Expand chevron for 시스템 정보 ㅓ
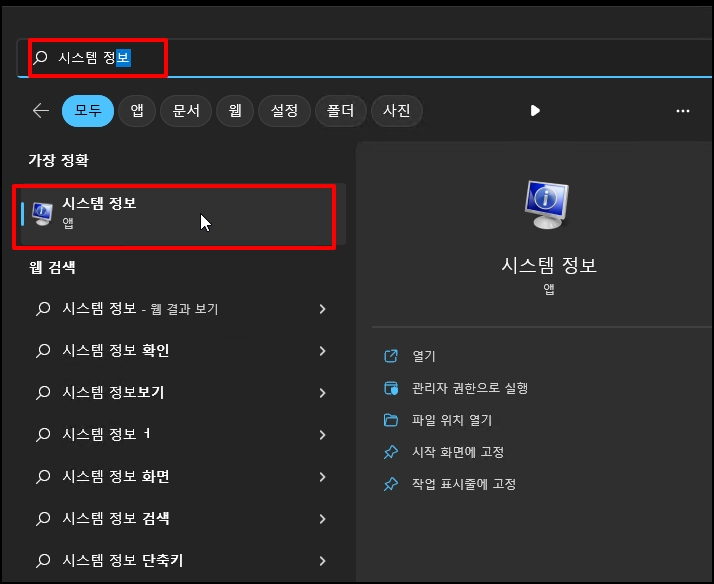714x584 pixels. click(x=322, y=435)
